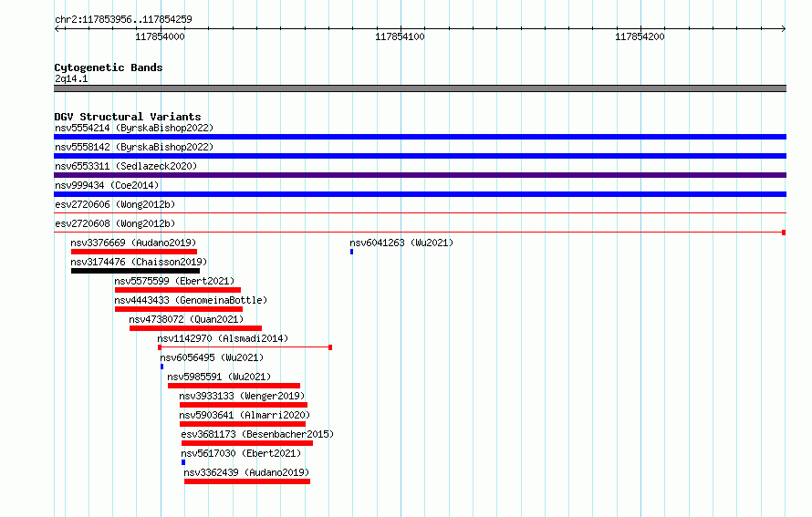Click ruler position 117854200
812x517 pixels.
(x=640, y=36)
